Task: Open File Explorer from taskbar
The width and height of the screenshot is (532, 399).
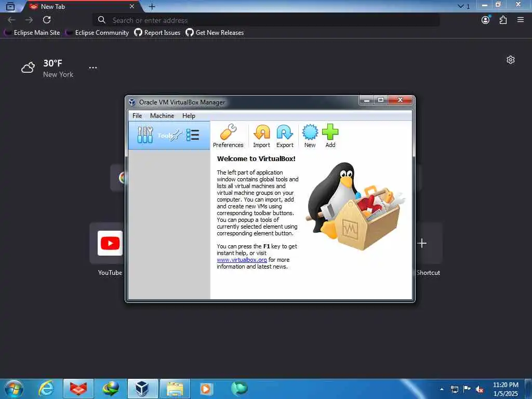Action: click(175, 389)
